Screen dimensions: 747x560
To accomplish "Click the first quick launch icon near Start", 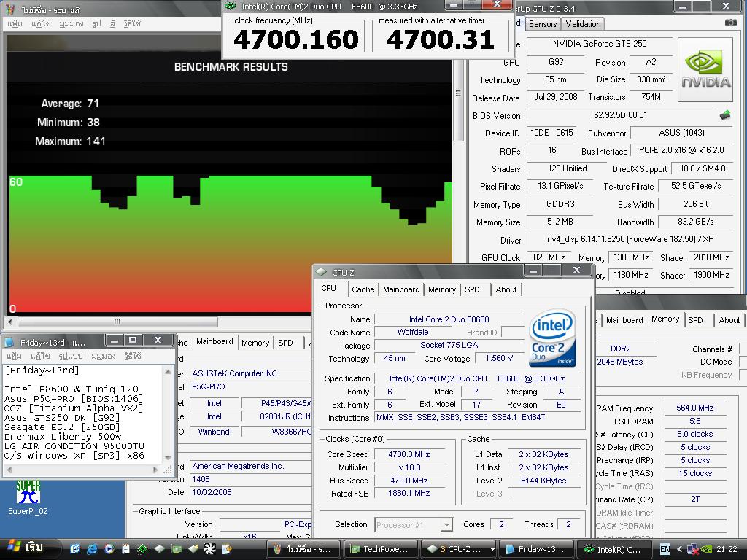I will coord(75,549).
